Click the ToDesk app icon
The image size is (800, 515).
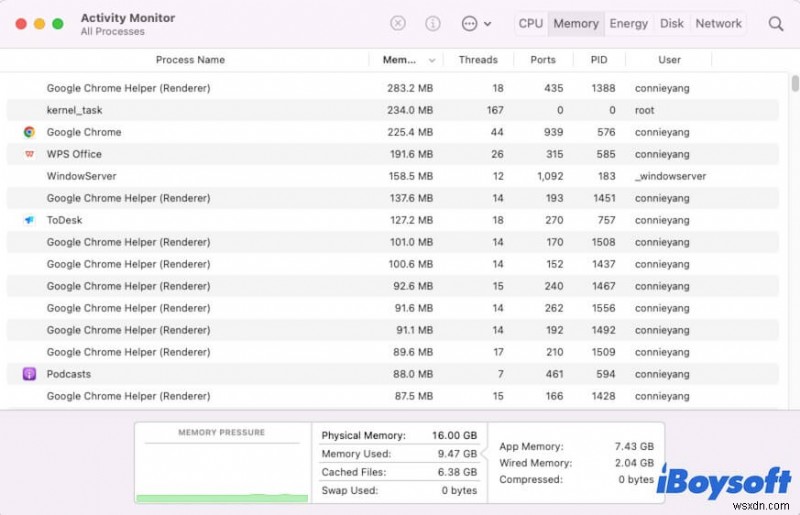[29, 220]
